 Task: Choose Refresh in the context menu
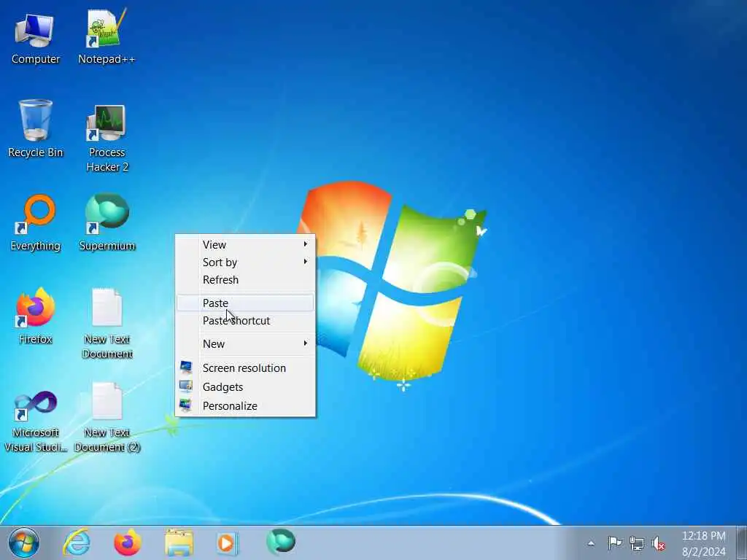[245, 280]
